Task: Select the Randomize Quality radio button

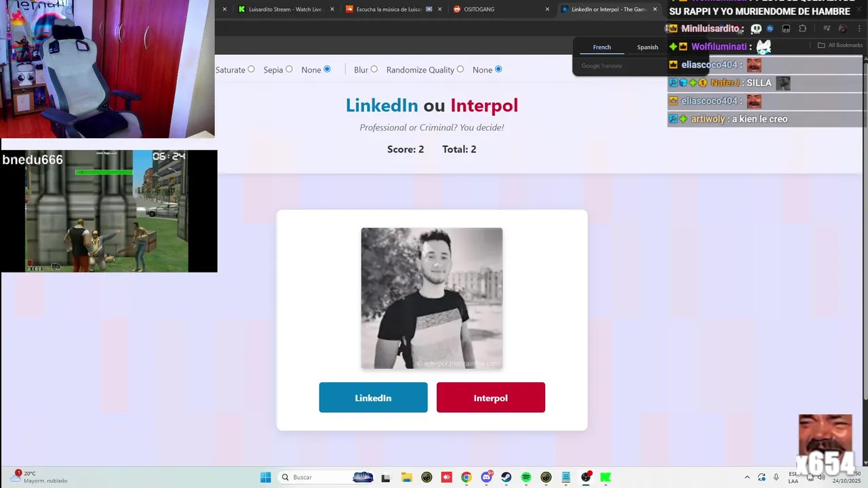Action: [460, 69]
